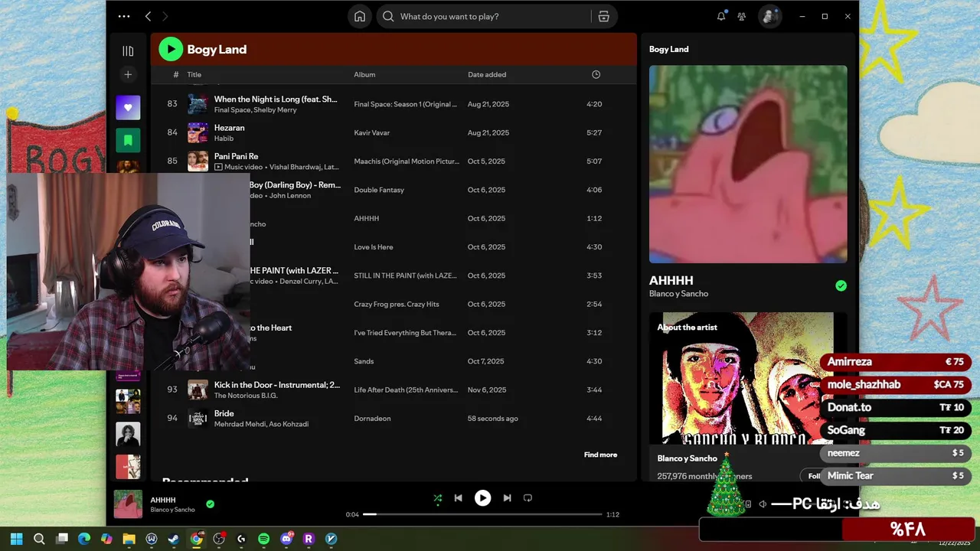Screen dimensions: 980x551
Task: Open album Dornadeon
Action: (372, 419)
